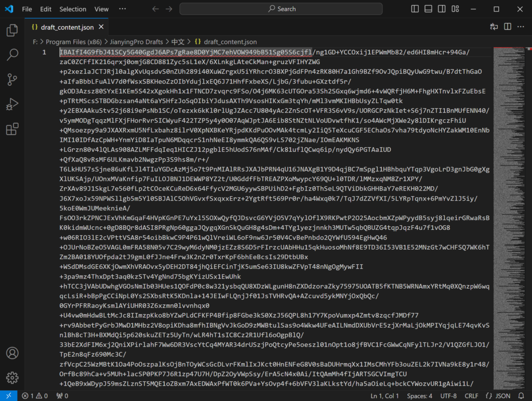Go forward with the right arrow

click(169, 9)
